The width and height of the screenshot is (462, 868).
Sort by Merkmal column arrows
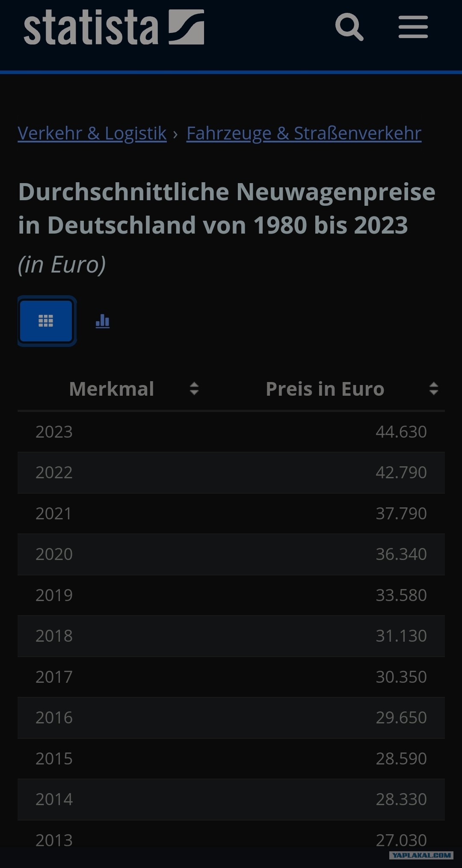coord(194,388)
